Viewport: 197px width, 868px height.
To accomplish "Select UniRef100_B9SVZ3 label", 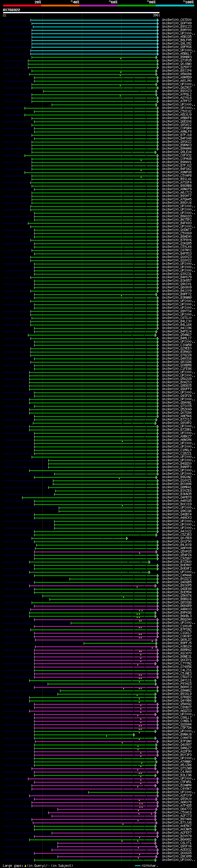I will point(176,91).
